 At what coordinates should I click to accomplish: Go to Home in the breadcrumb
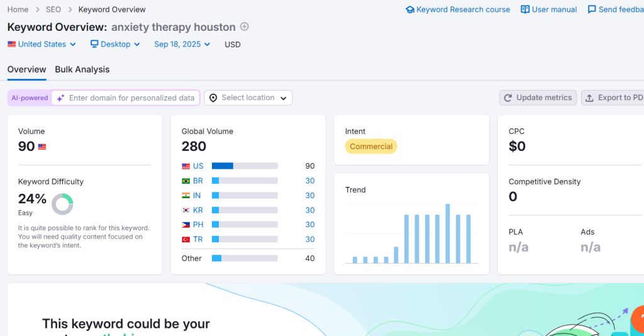click(18, 9)
